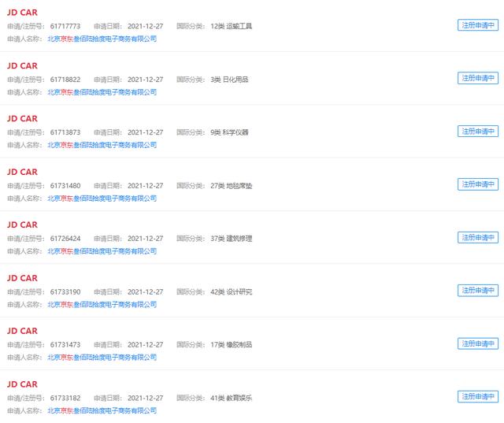
Task: Open JD CAR title for registration 61713873
Action: 22,119
